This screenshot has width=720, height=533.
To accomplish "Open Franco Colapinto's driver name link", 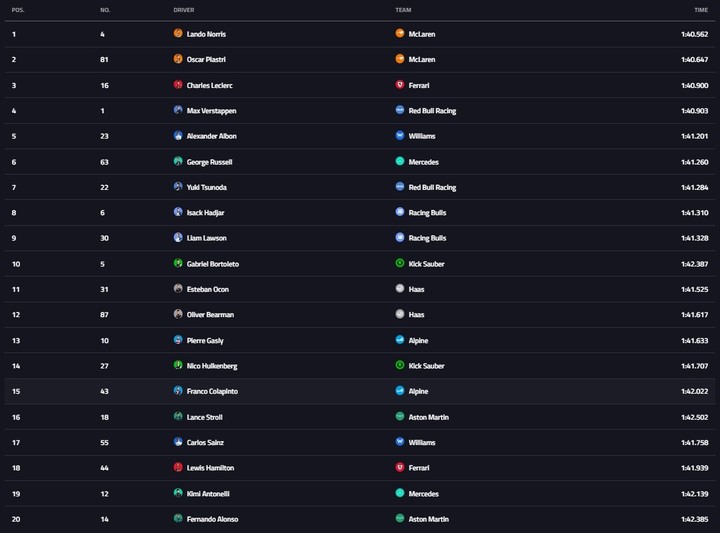I will [x=212, y=392].
